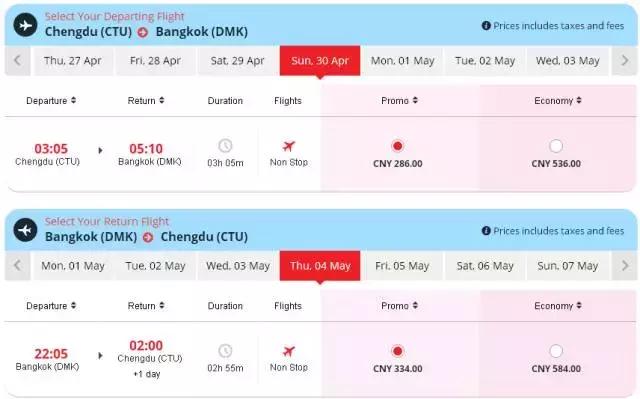The height and width of the screenshot is (399, 640).
Task: Click the red arrow between Chengdu and Bangkok
Action: click(x=142, y=32)
